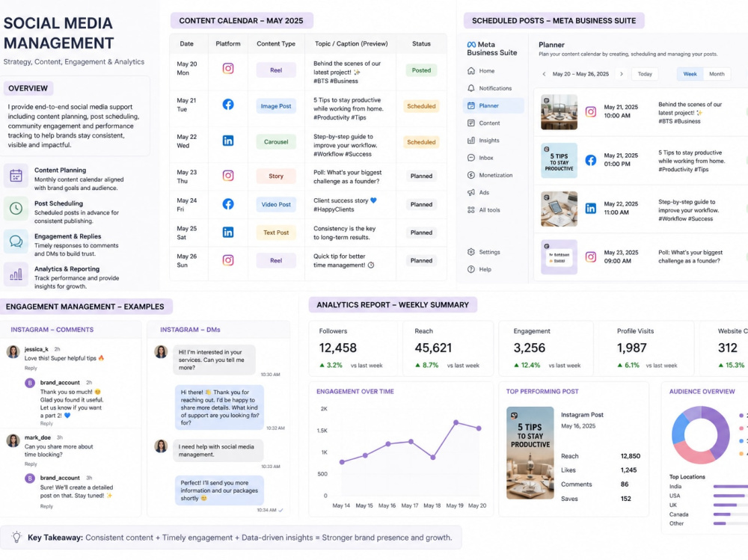Click the Monetization icon
Image resolution: width=748 pixels, height=560 pixels.
[x=470, y=175]
